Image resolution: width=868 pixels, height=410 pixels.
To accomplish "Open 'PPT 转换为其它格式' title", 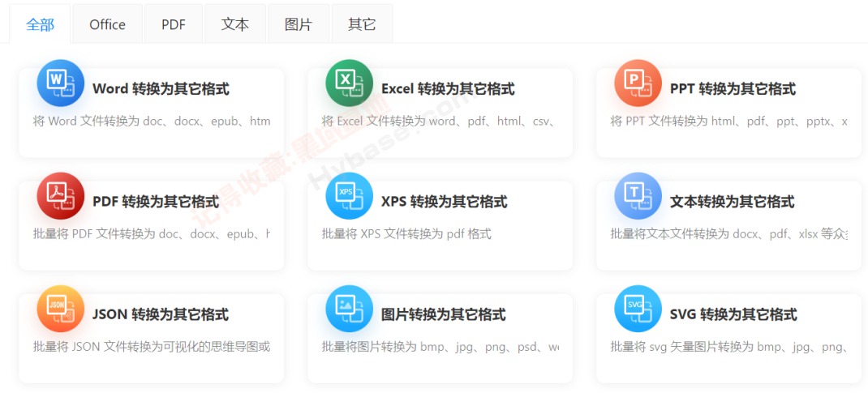I will (x=733, y=89).
